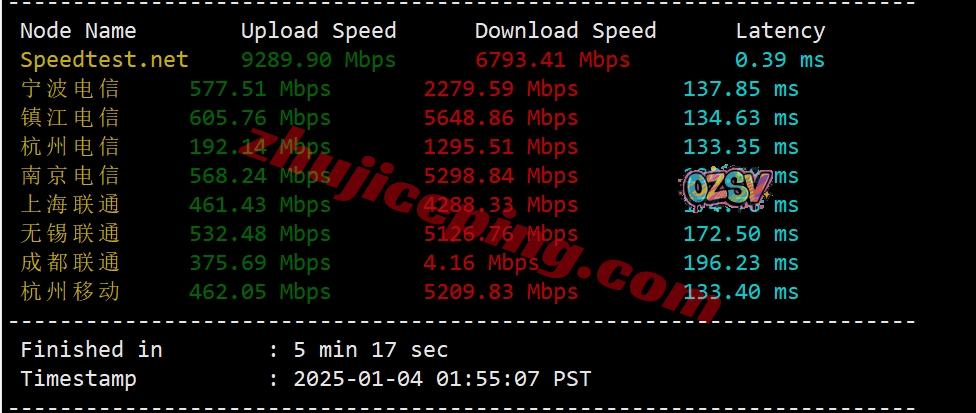Click the 杭州电信 node name

tap(70, 147)
